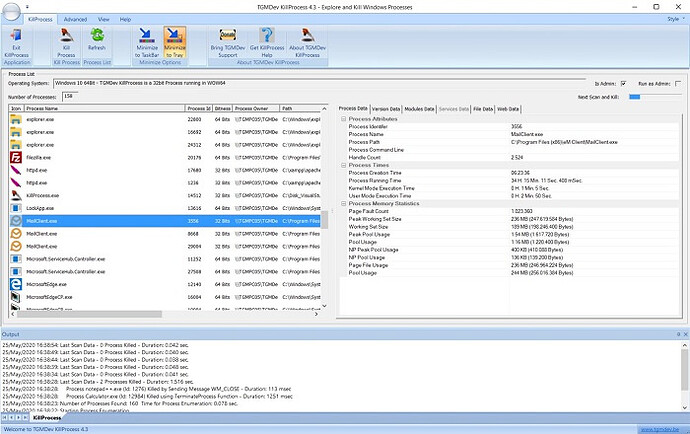Click the Next Scan and Kill progress bar
Image resolution: width=690 pixels, height=434 pixels.
pos(654,97)
